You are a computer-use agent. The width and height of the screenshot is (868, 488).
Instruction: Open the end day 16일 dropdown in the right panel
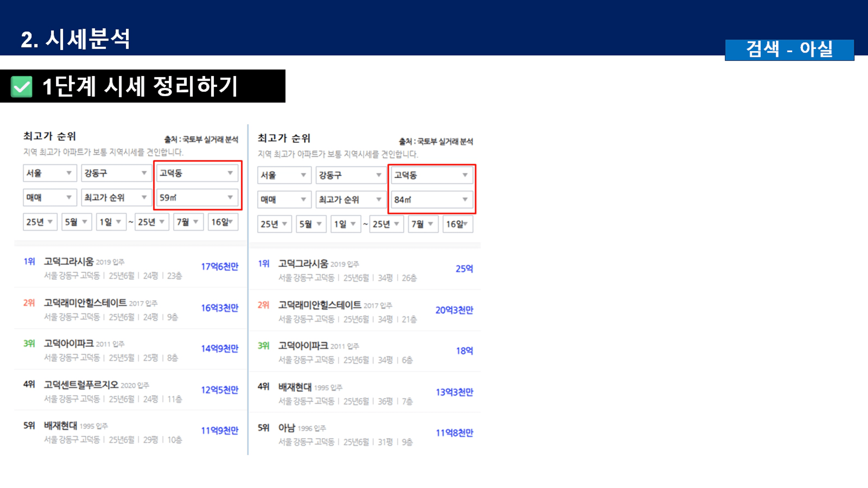[458, 224]
